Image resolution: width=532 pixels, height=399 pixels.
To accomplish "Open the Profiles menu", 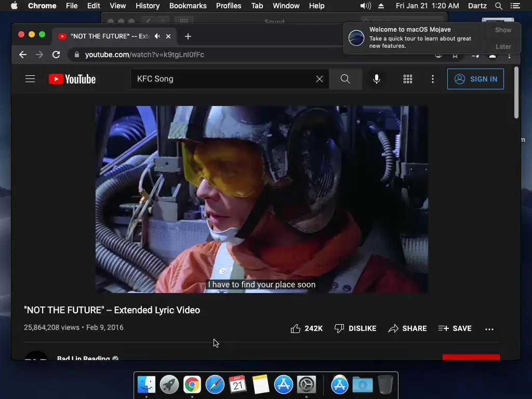I will 229,6.
